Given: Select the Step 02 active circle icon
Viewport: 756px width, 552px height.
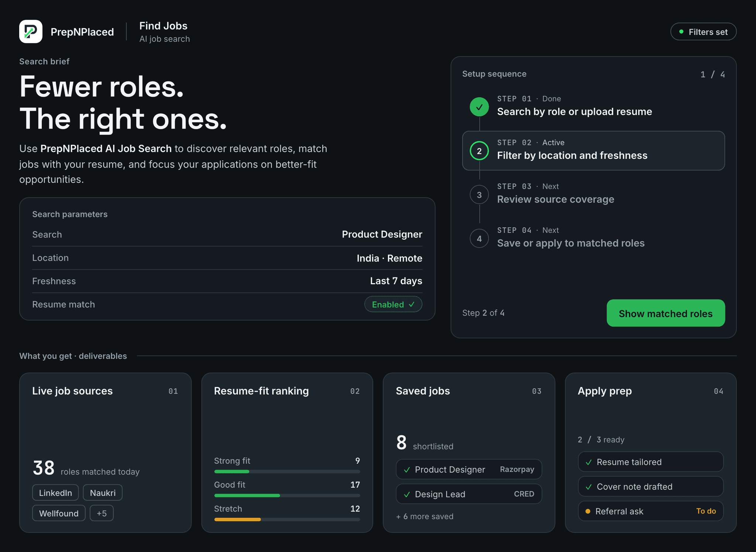Looking at the screenshot, I should [x=479, y=151].
